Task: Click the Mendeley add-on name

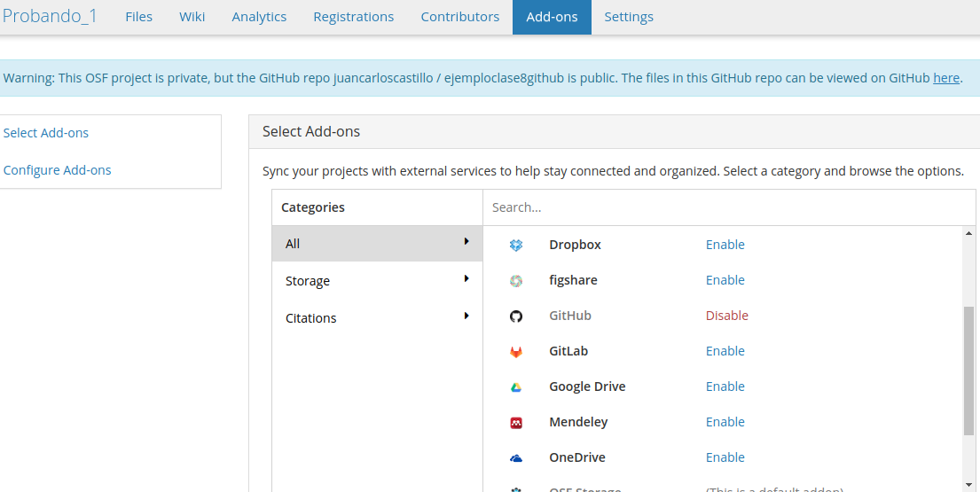Action: [x=578, y=422]
